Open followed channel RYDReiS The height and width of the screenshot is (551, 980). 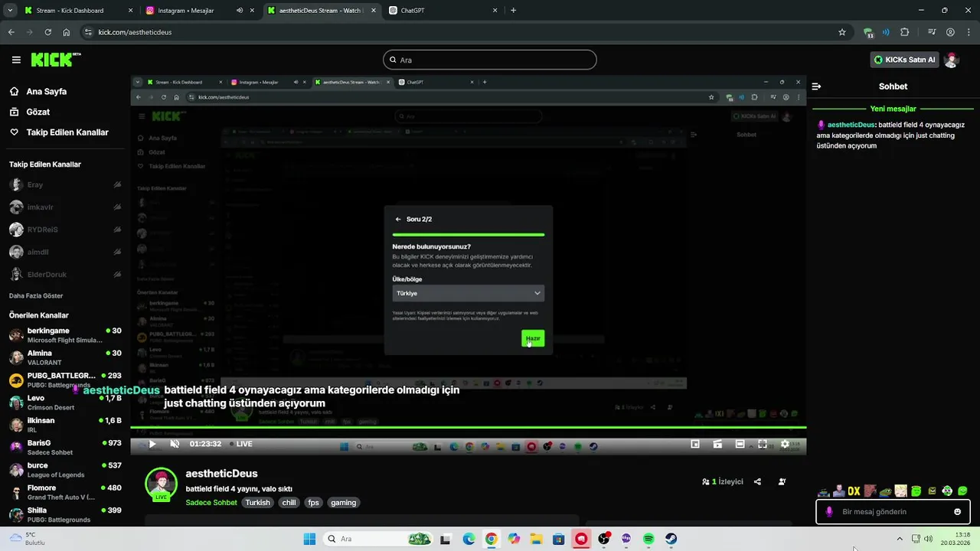(64, 230)
